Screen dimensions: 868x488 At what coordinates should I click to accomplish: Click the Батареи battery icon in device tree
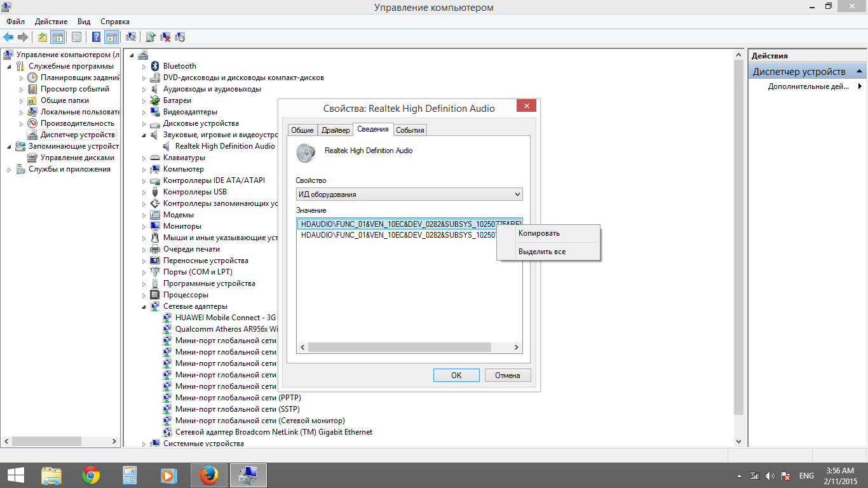154,100
